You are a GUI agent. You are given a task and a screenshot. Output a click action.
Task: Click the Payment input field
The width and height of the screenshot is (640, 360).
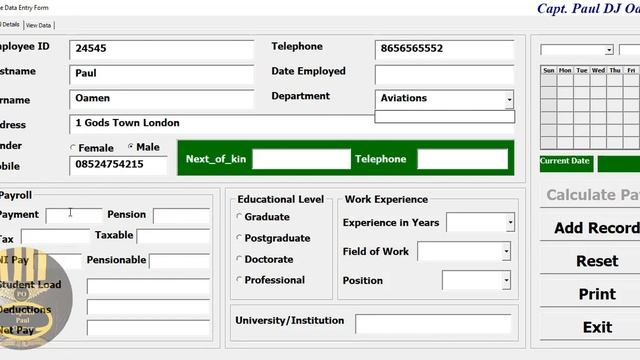click(x=74, y=216)
